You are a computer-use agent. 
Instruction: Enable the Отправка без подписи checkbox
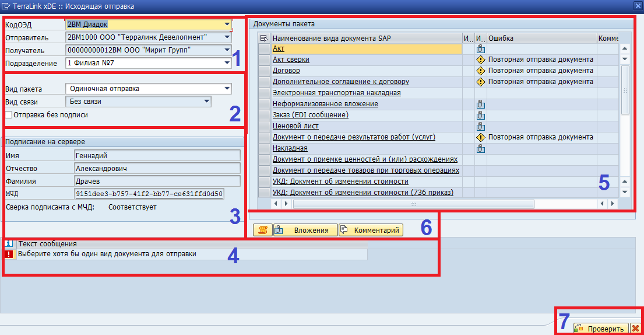tap(8, 115)
